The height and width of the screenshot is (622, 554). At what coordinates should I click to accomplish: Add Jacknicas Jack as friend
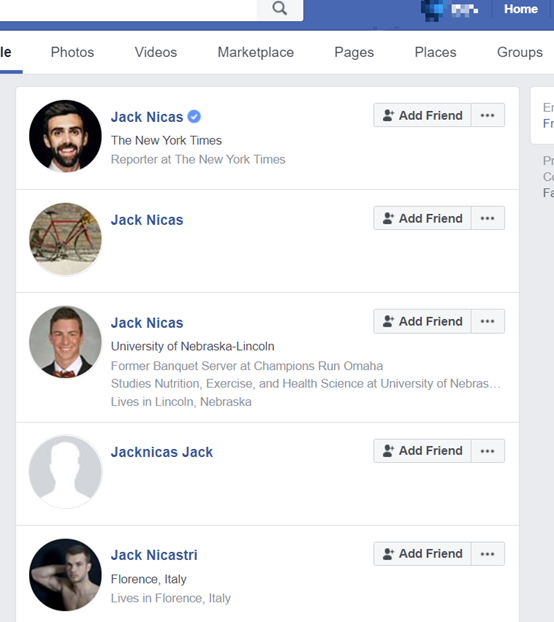422,451
